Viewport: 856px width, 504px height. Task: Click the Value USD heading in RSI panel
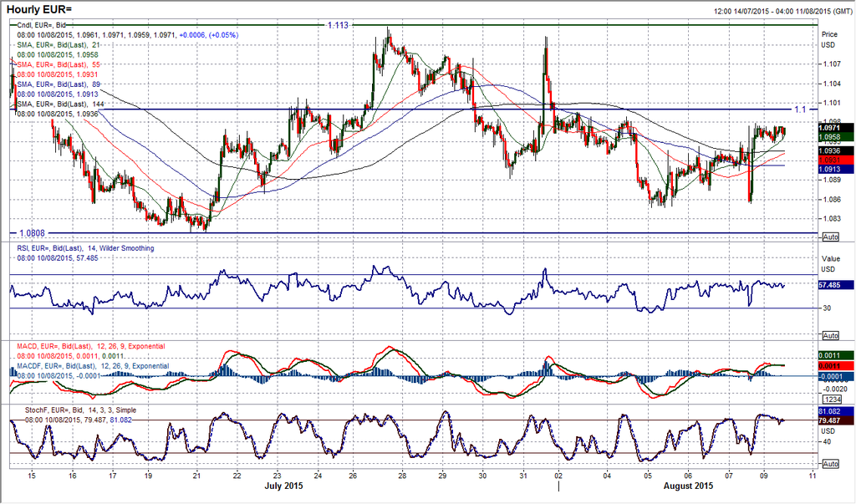tap(830, 264)
